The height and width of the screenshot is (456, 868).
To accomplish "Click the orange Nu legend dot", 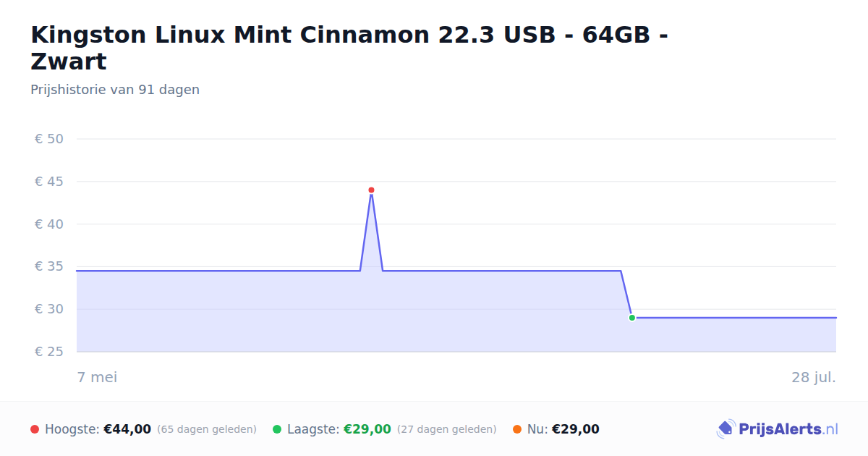I will coord(517,429).
